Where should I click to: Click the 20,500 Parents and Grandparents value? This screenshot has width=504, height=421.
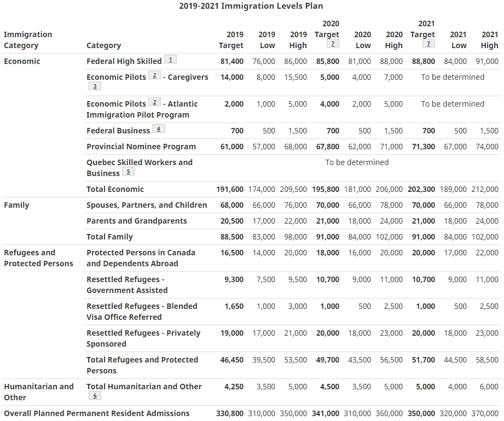click(231, 221)
